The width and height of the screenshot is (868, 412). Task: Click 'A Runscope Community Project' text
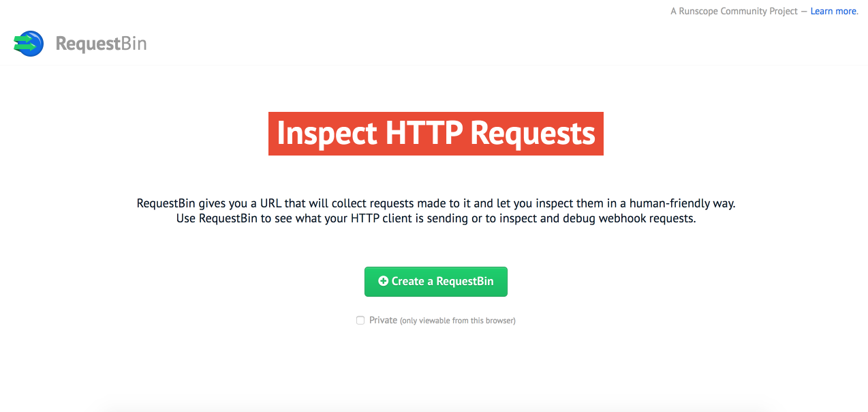[x=733, y=11]
